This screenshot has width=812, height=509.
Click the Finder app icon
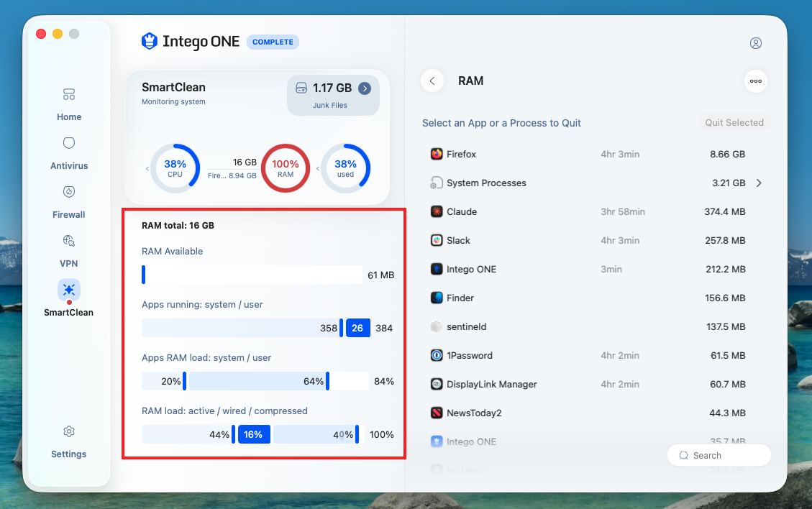tap(437, 298)
